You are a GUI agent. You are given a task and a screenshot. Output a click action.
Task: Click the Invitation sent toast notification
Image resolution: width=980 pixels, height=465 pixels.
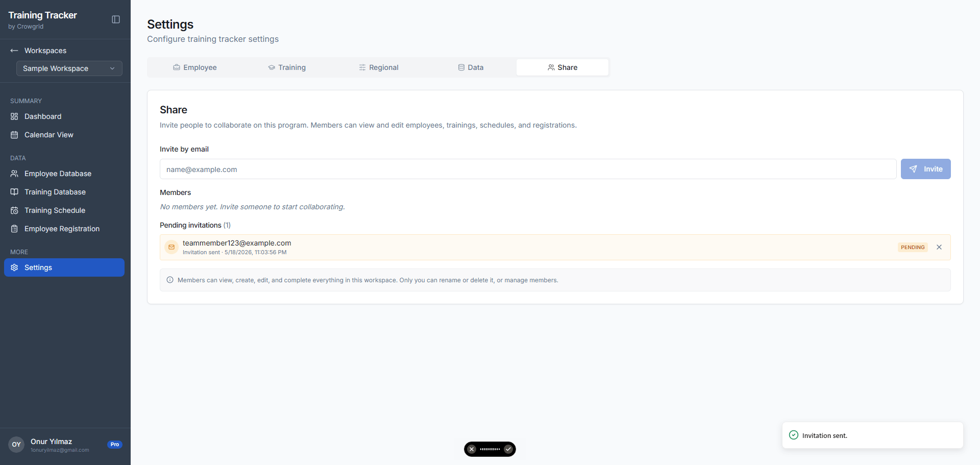pyautogui.click(x=872, y=435)
